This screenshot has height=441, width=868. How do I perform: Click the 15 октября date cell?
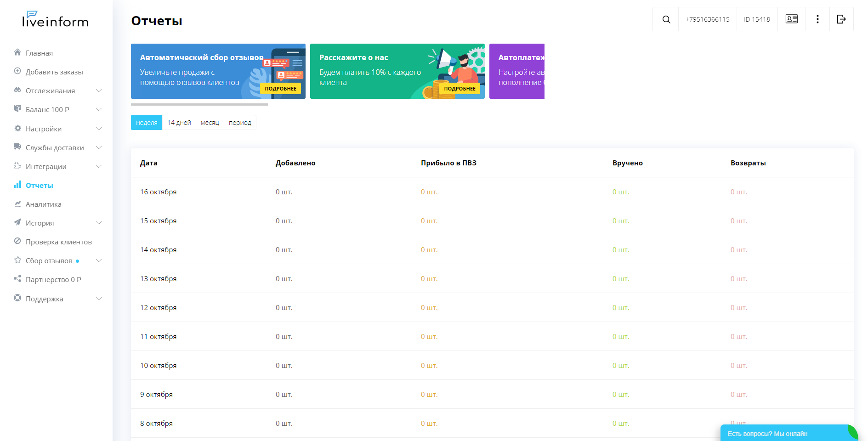[159, 220]
